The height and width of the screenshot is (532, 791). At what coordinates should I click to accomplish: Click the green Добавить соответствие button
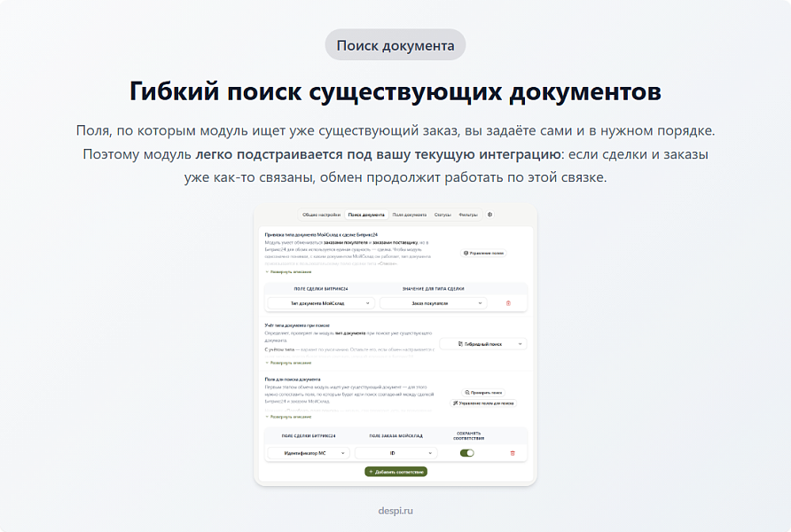(x=396, y=472)
